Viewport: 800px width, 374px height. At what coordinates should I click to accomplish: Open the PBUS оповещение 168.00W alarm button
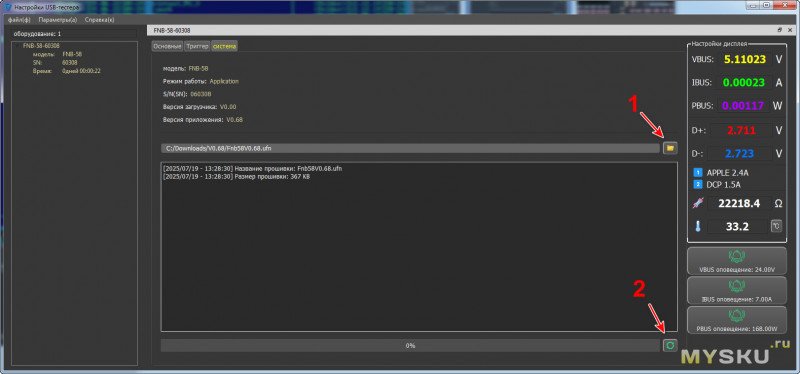[x=737, y=320]
